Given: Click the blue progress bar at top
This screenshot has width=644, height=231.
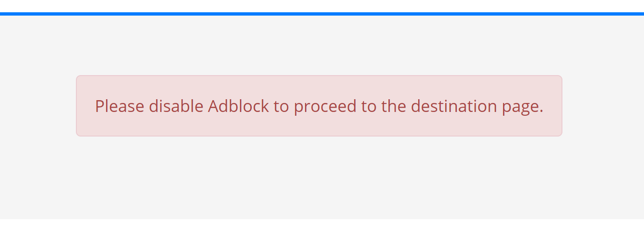Looking at the screenshot, I should [x=322, y=14].
